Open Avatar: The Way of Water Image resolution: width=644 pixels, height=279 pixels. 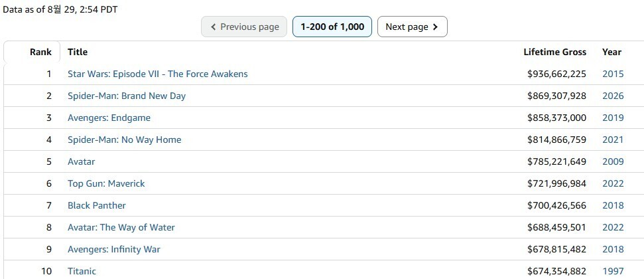(121, 227)
